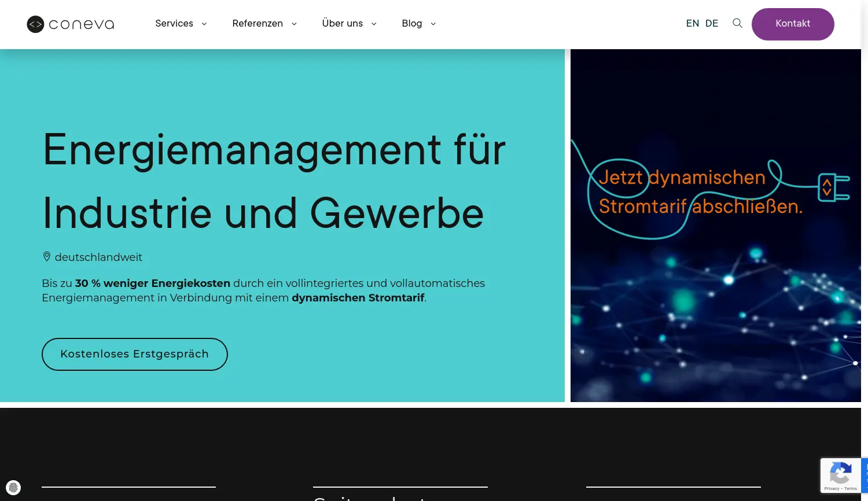This screenshot has height=501, width=868.
Task: Expand the Über uns dropdown chevron
Action: pos(373,24)
